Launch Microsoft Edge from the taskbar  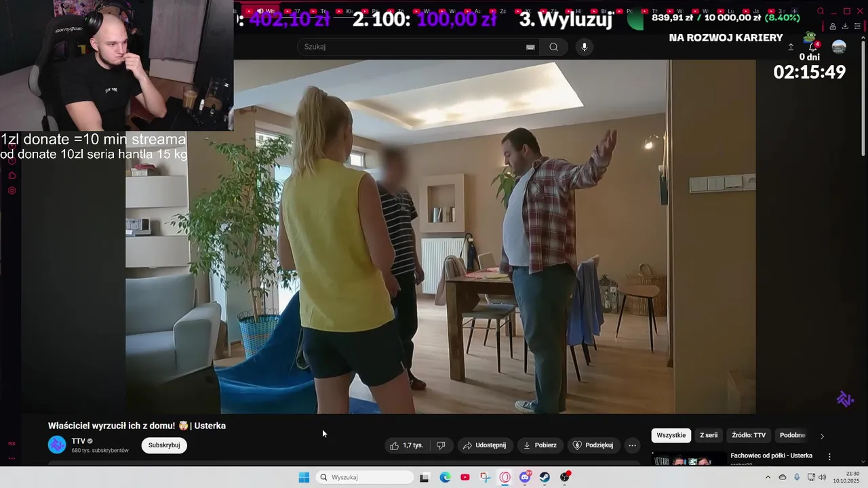(445, 477)
